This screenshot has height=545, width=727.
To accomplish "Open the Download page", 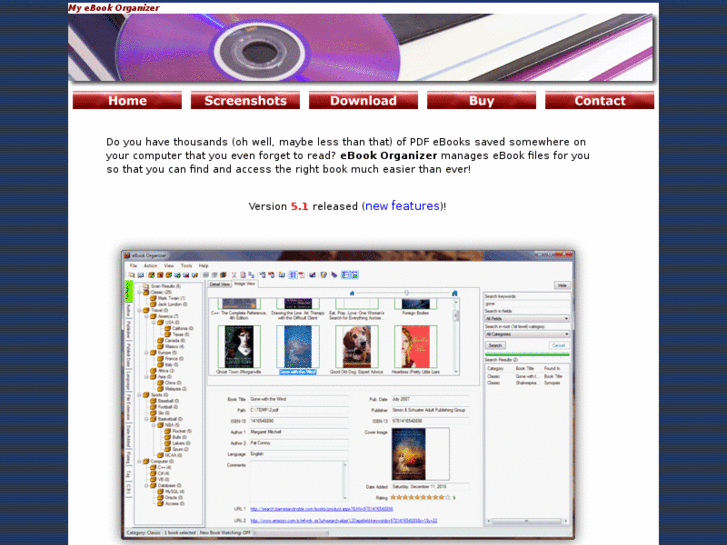I will click(x=363, y=101).
